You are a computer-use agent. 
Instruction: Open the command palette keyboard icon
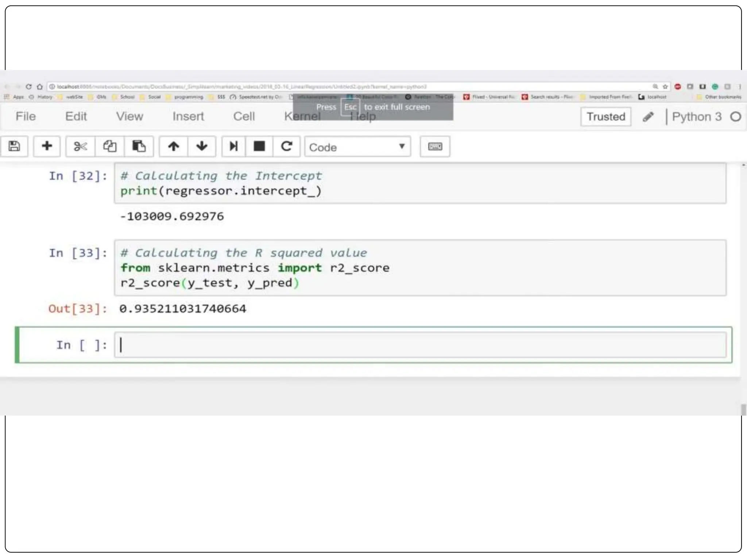[x=435, y=147]
